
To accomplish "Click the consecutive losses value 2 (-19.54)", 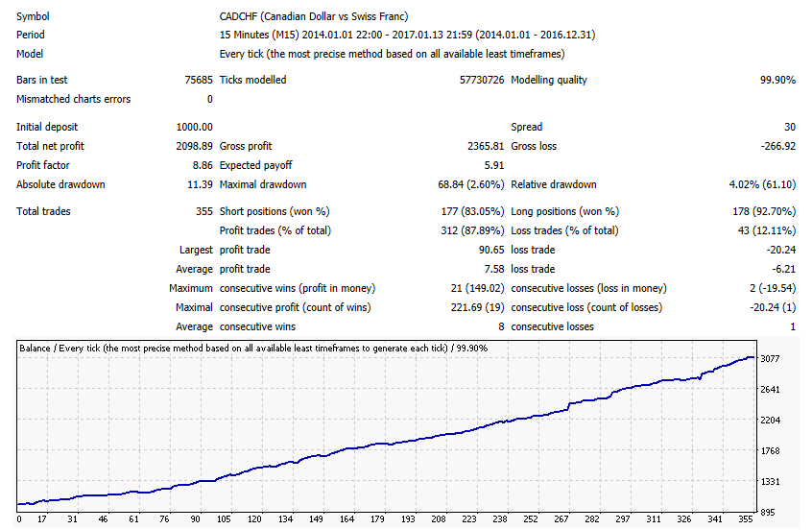I will 773,288.
